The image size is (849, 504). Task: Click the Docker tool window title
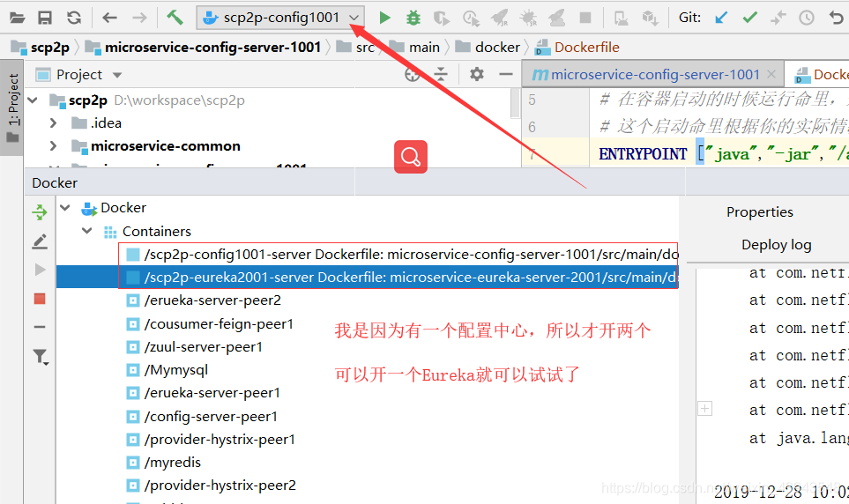point(55,183)
